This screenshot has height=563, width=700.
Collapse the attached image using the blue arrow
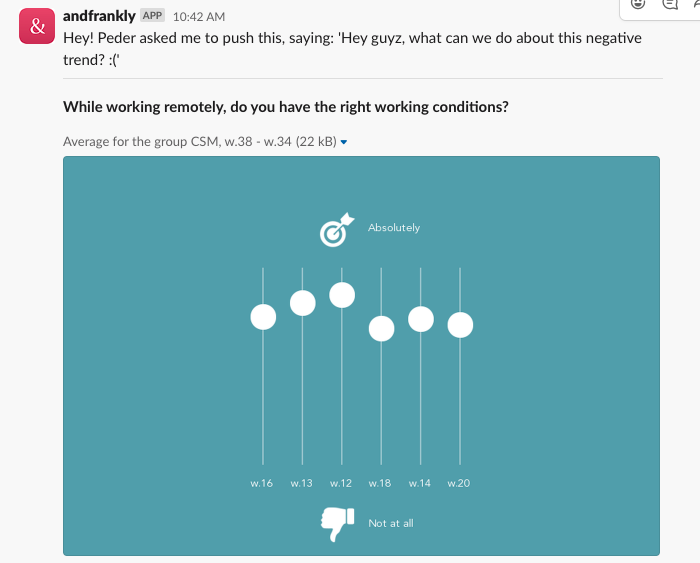344,142
